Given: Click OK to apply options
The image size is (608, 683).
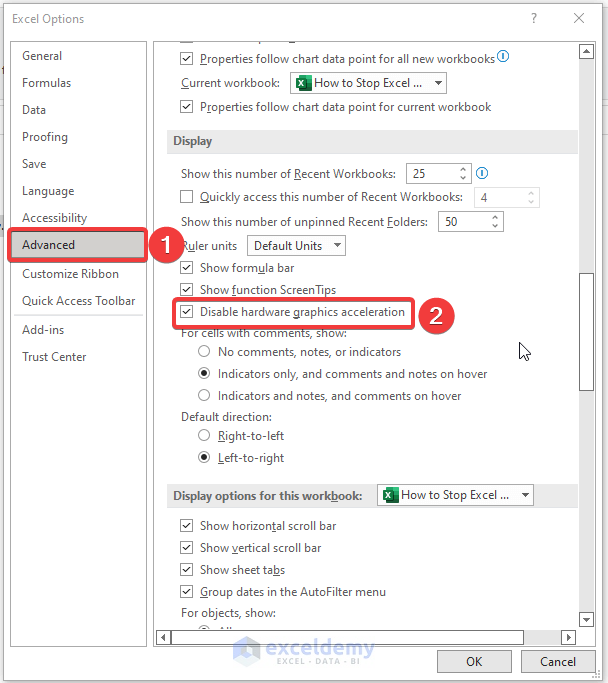Looking at the screenshot, I should click(x=474, y=662).
